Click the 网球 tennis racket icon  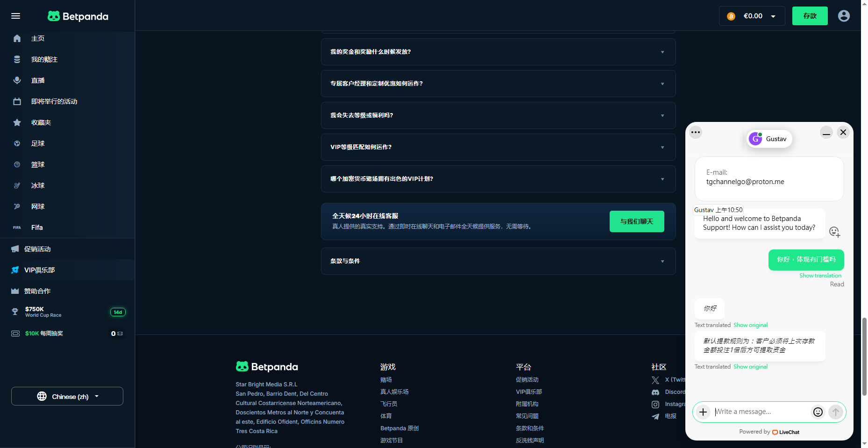pos(17,206)
